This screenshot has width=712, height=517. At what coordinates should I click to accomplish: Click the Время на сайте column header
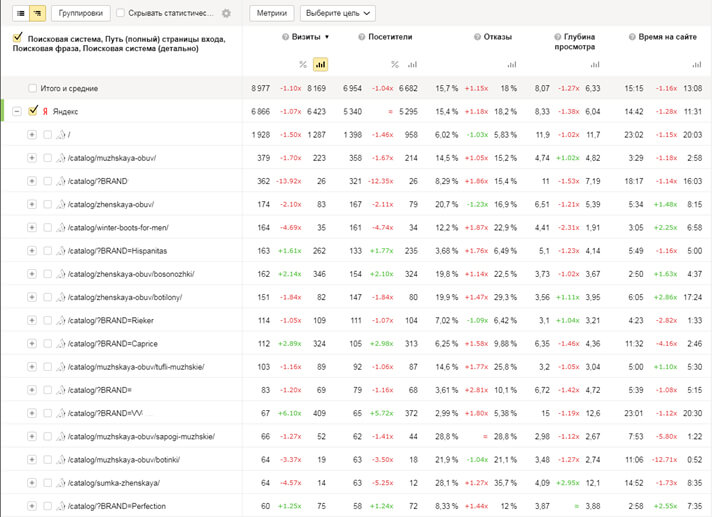pos(668,37)
